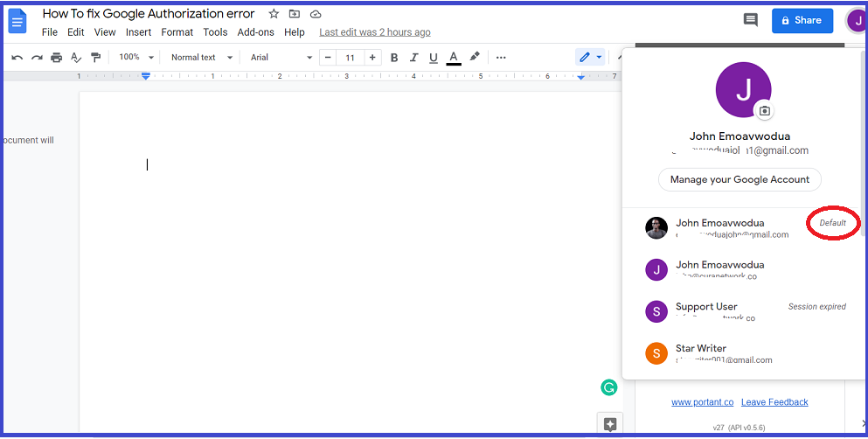The width and height of the screenshot is (868, 439).
Task: Switch to the Default John Emoavwodua account
Action: click(x=742, y=227)
